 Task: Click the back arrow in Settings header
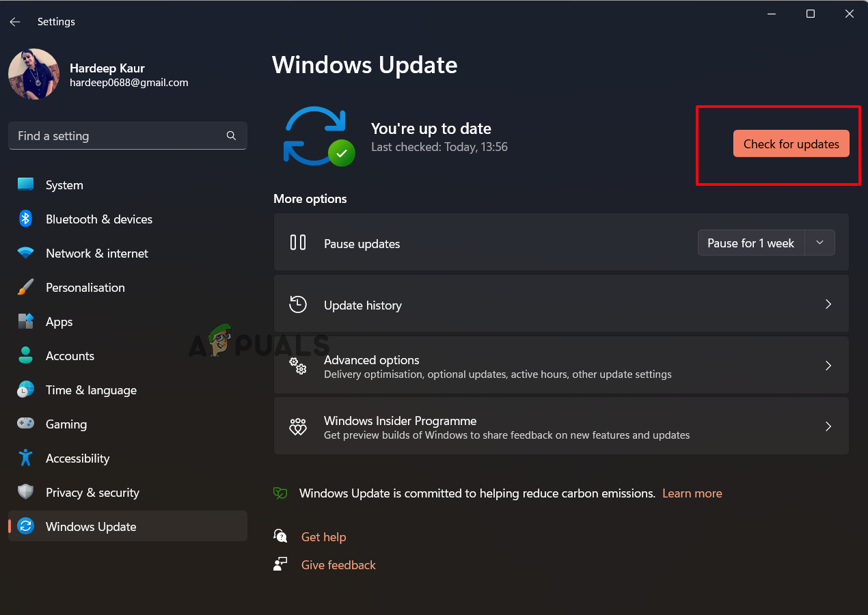(15, 22)
